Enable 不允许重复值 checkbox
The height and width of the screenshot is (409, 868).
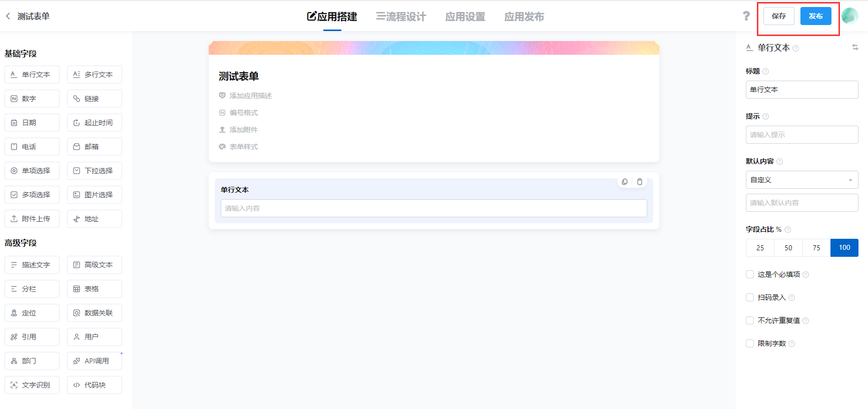(750, 320)
